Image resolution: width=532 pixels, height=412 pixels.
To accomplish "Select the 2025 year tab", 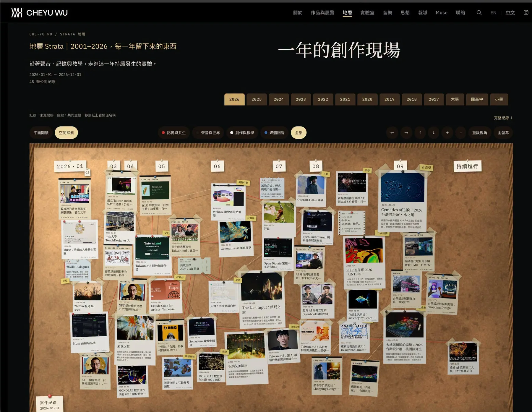I will coord(257,99).
